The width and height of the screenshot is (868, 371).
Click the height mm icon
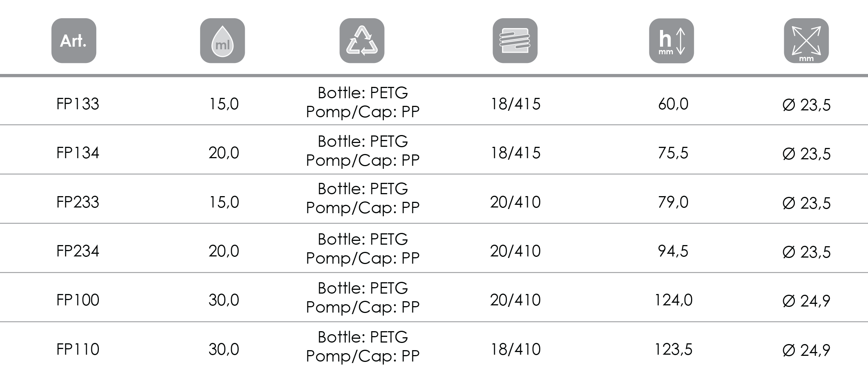point(671,41)
